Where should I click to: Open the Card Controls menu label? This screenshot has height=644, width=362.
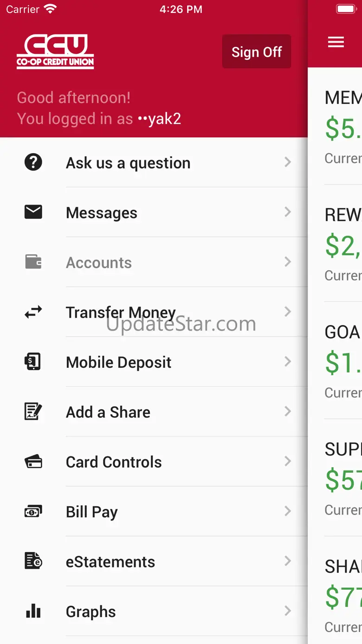coord(114,462)
